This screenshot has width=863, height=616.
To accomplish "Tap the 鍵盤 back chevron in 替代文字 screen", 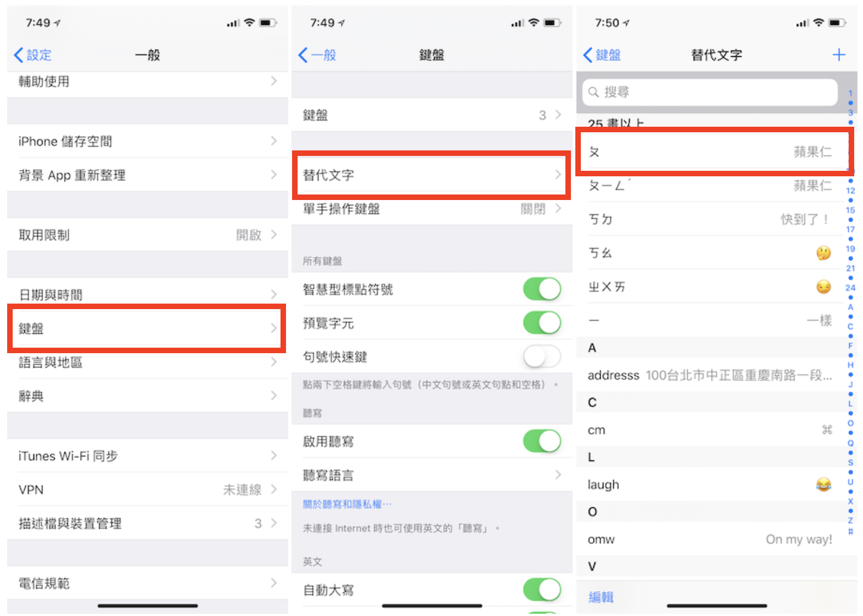I will point(588,55).
